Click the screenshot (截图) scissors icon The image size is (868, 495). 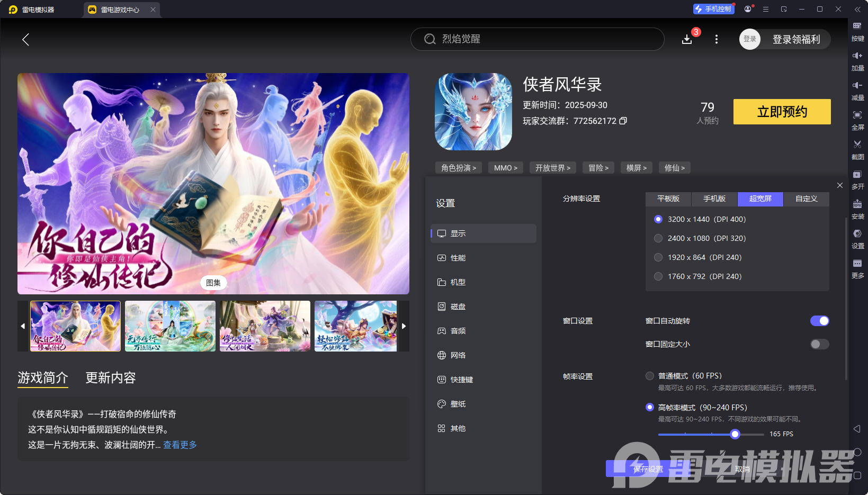point(857,145)
